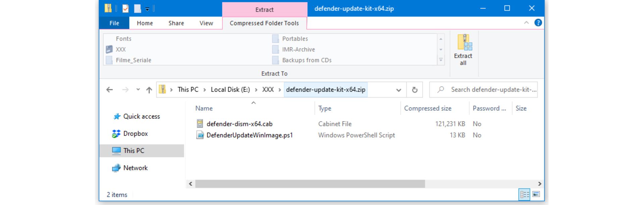Click the PowerShell script icon for DefenderUpdateWinImage.ps1

pos(200,135)
